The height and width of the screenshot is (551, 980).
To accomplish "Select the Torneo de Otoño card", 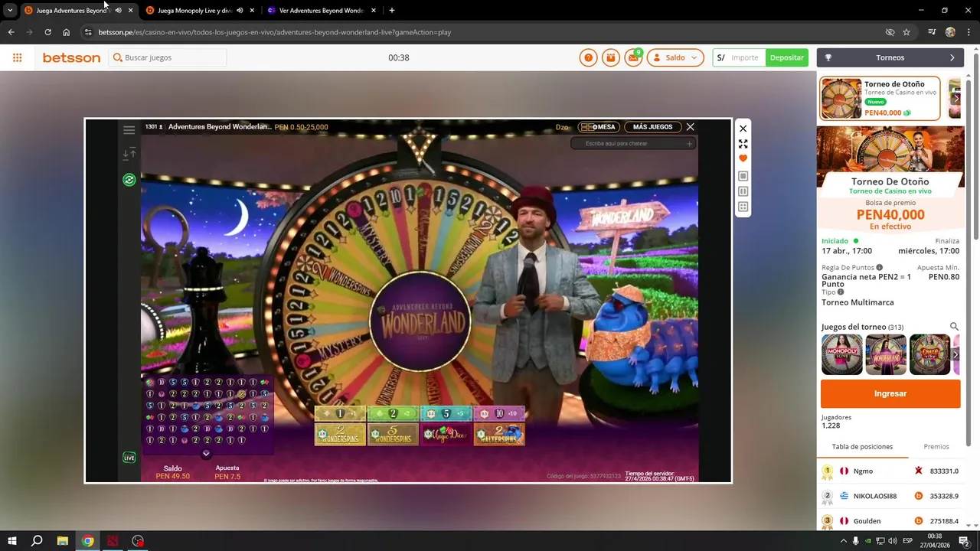I will 880,98.
